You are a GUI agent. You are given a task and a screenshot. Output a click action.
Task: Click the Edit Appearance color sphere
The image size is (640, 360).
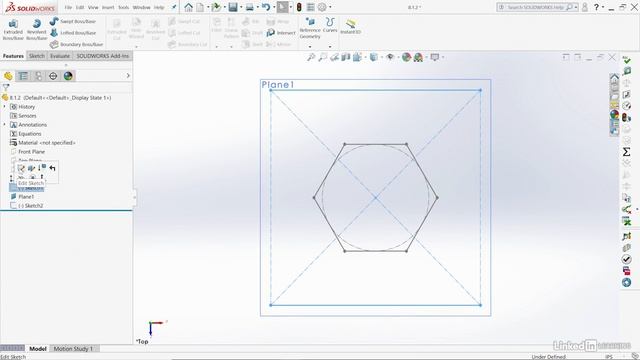coord(406,57)
